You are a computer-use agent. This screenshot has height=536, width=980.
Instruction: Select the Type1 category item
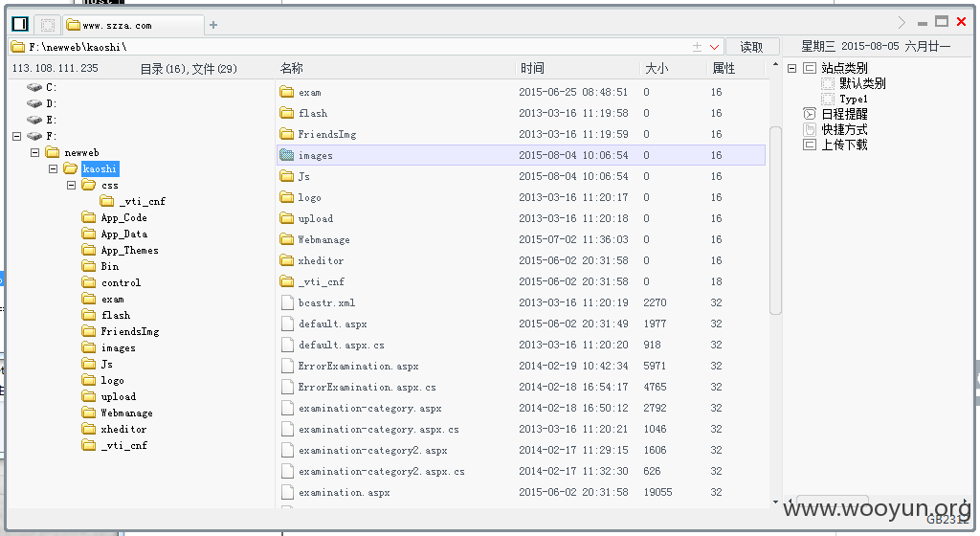click(853, 99)
